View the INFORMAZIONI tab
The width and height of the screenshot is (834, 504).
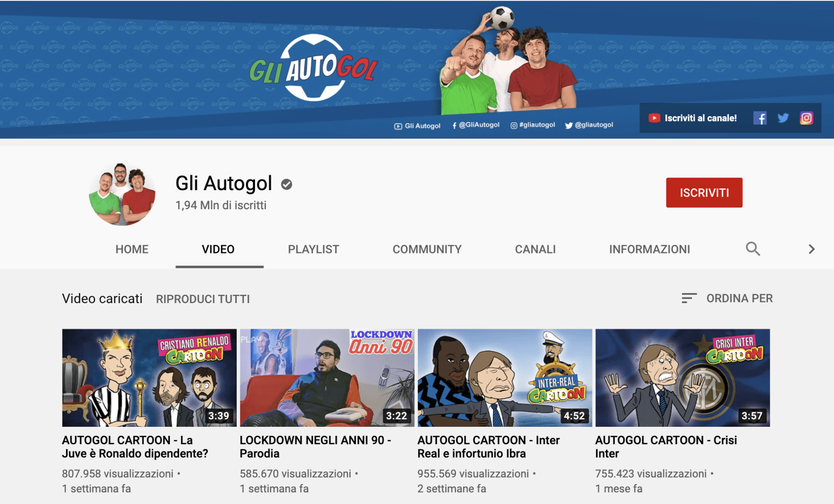pyautogui.click(x=649, y=249)
